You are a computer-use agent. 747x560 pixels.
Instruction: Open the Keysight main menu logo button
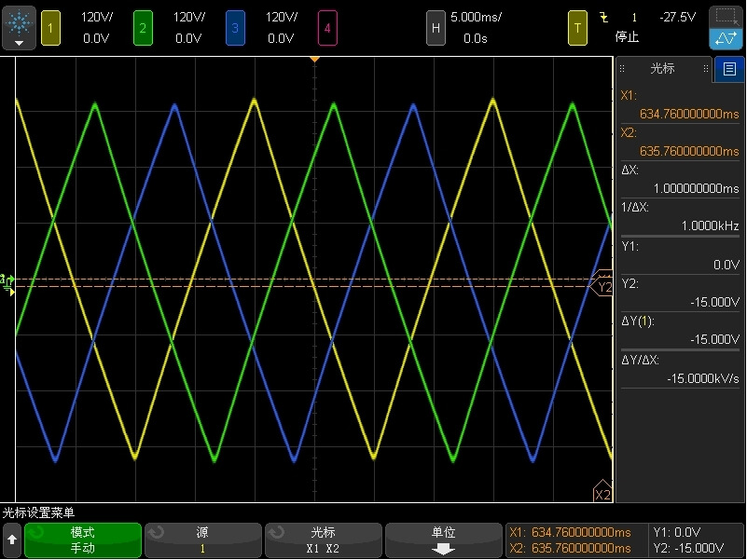click(x=19, y=28)
